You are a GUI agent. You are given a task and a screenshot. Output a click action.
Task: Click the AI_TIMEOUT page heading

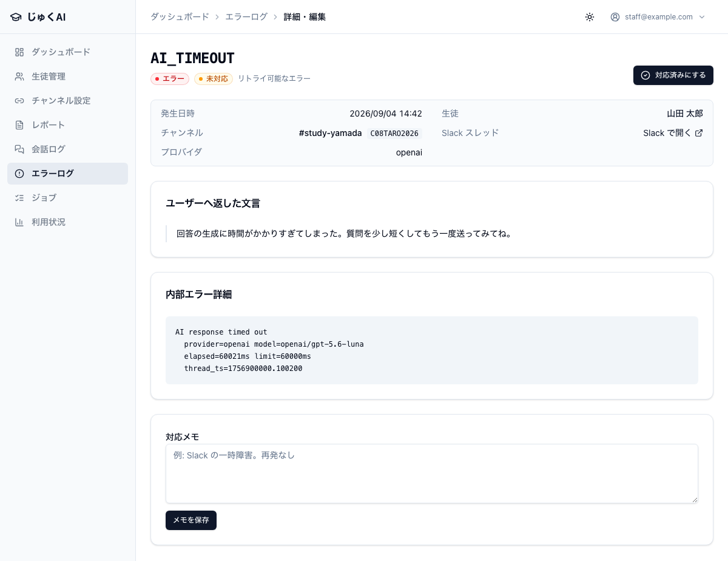pyautogui.click(x=192, y=58)
